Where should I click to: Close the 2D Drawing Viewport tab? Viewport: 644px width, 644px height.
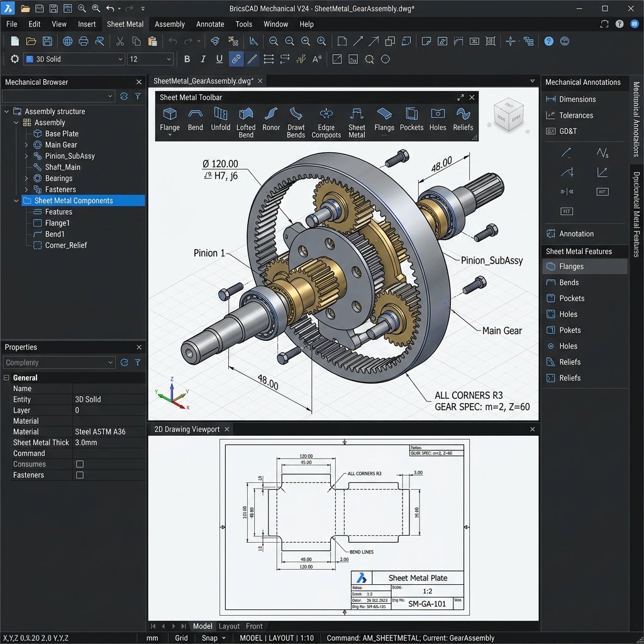point(226,429)
